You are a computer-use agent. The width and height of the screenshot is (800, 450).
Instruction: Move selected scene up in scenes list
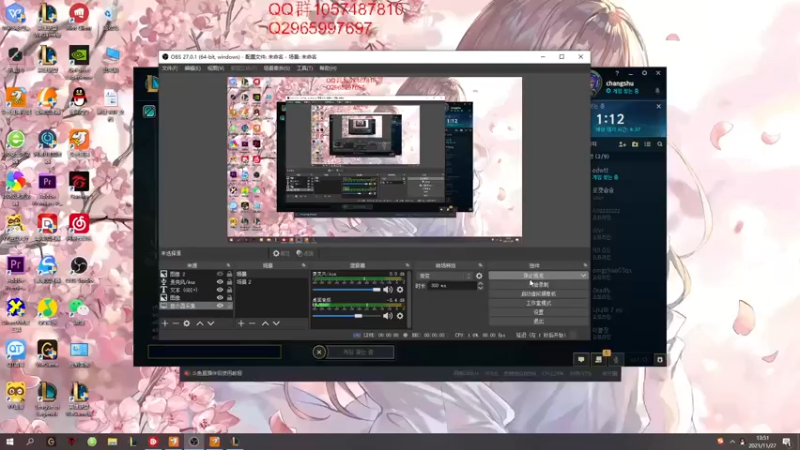tap(265, 323)
